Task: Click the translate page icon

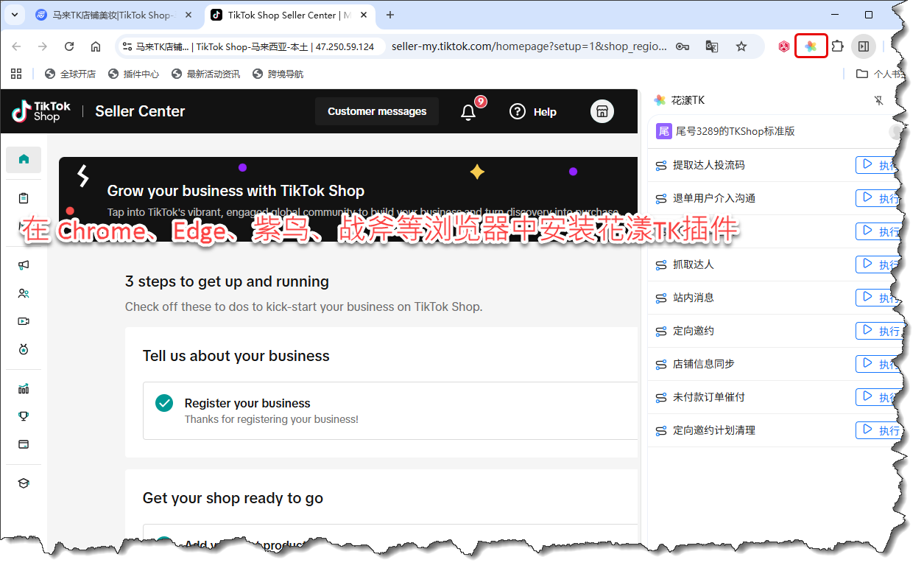Action: (x=712, y=46)
